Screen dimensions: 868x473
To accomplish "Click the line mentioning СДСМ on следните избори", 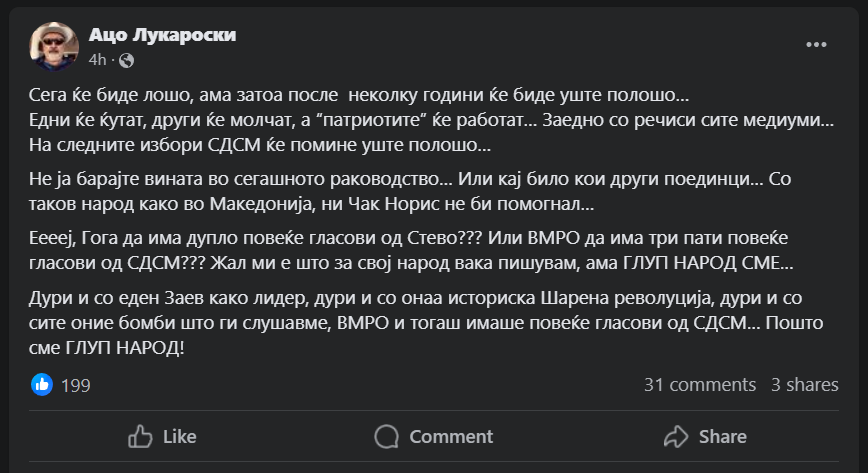I will tap(260, 144).
